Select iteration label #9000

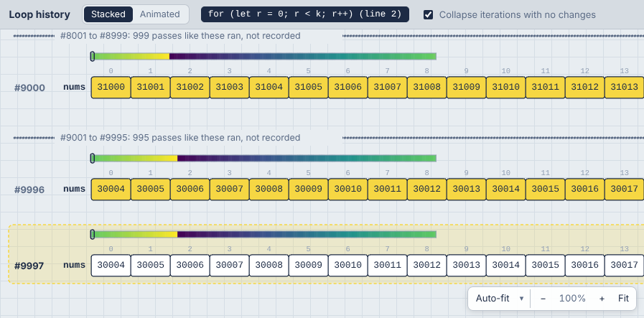click(29, 88)
